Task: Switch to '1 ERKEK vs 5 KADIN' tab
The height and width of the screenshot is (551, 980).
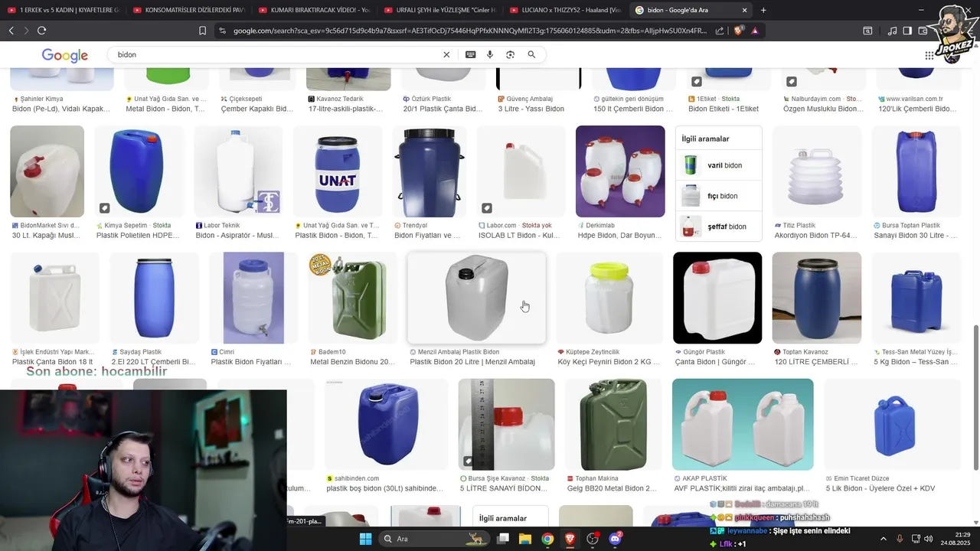Action: [63, 10]
